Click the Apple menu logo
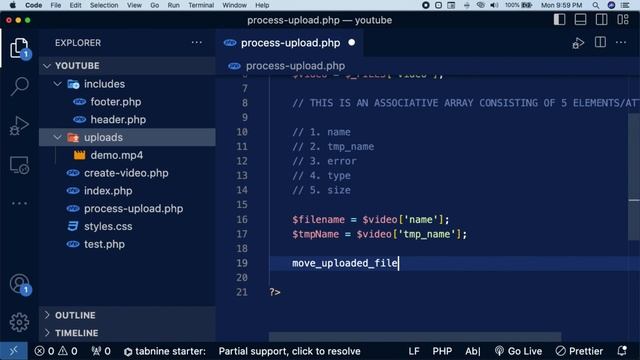640x360 pixels. coord(13,5)
